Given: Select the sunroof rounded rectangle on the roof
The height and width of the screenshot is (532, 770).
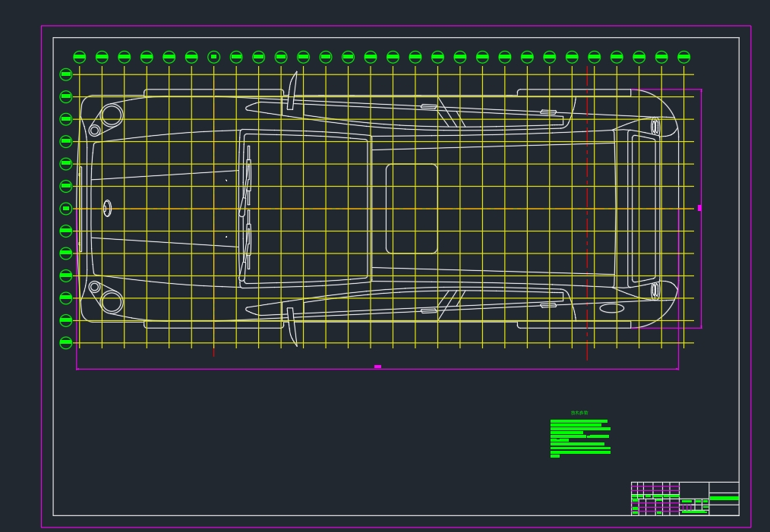Looking at the screenshot, I should [x=412, y=209].
